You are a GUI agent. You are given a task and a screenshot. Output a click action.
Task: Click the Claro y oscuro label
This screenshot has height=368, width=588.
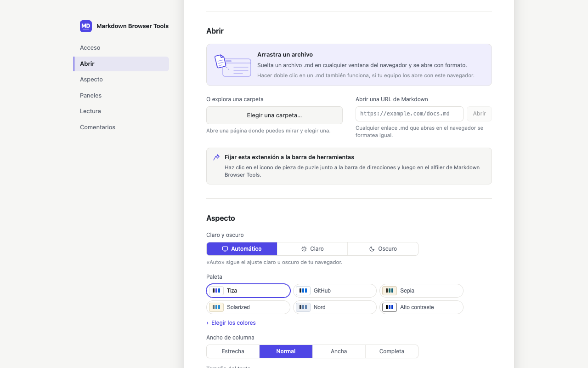coord(225,235)
